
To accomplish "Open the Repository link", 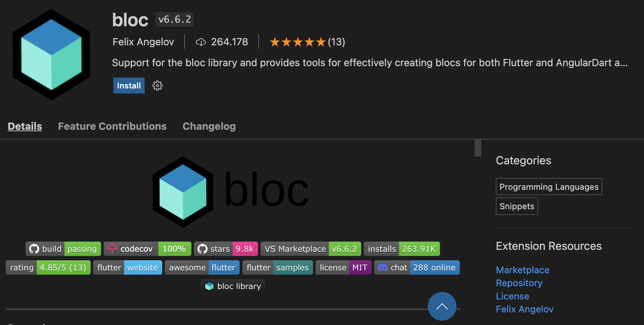I will coord(519,283).
